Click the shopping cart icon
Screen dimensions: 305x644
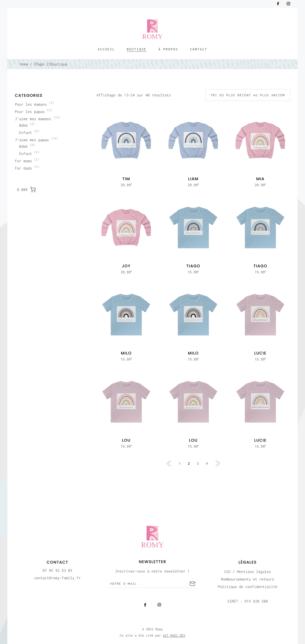(33, 189)
